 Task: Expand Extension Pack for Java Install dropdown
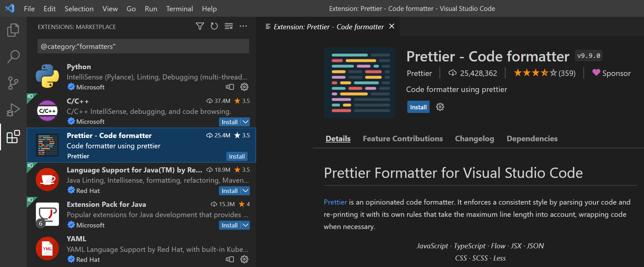pos(245,225)
